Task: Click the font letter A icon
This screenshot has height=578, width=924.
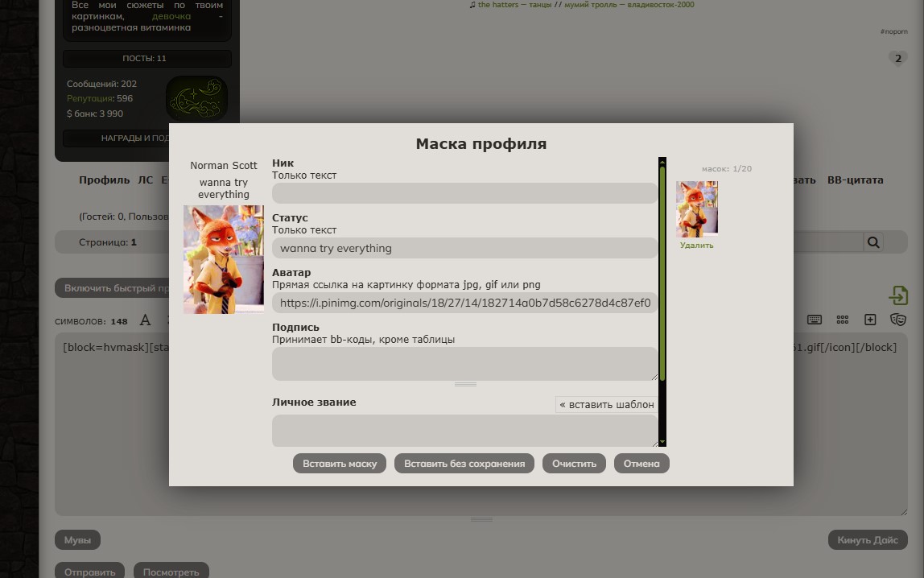Action: tap(145, 320)
